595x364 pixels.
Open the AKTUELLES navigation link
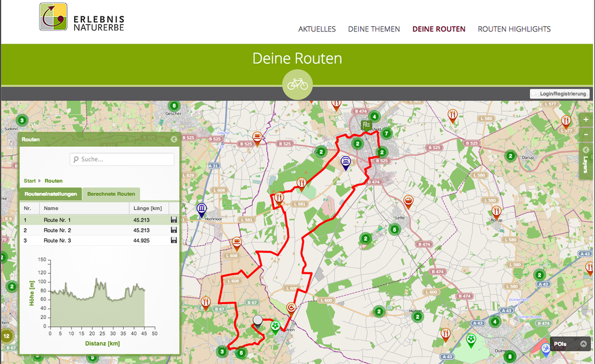[x=317, y=29]
